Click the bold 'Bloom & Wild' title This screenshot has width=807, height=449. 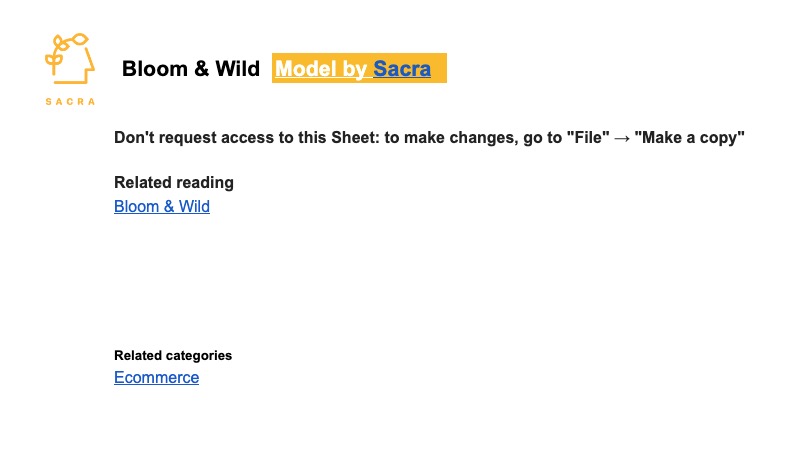pos(190,68)
